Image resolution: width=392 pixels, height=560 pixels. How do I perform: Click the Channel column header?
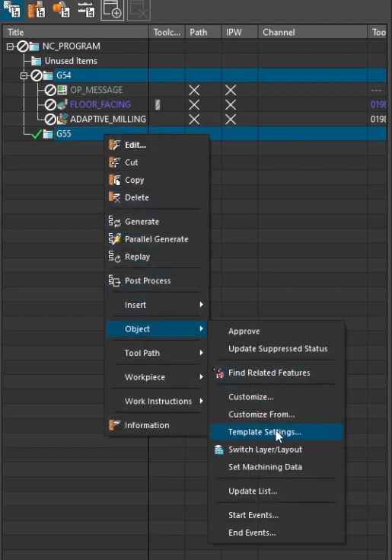tap(313, 32)
